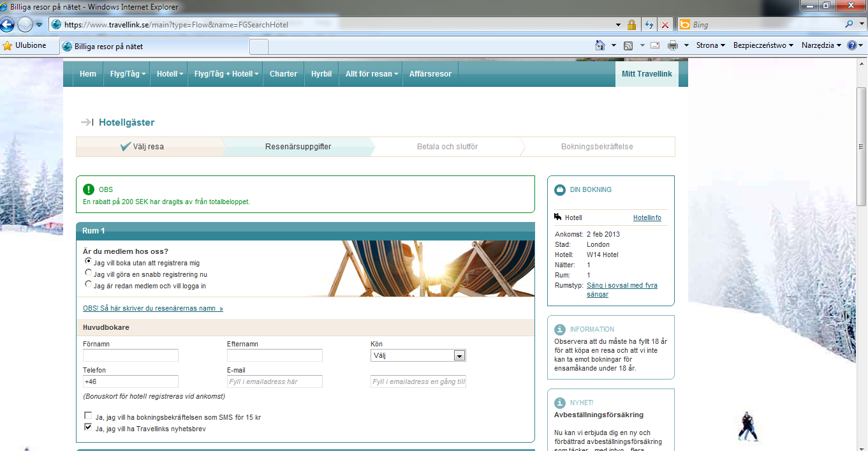
Task: Go to the Mitt Travellink tab
Action: (x=646, y=74)
